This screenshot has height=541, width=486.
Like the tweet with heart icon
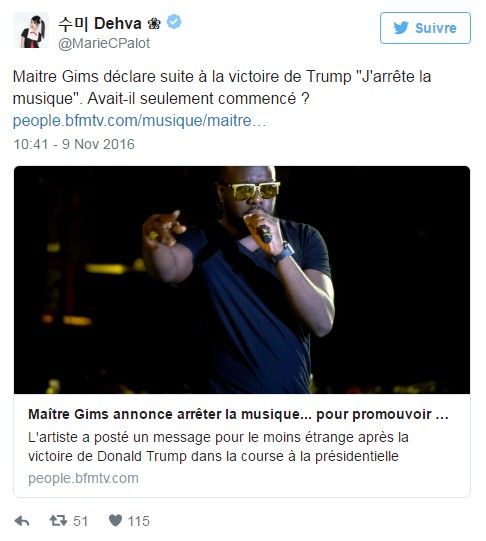pyautogui.click(x=115, y=520)
